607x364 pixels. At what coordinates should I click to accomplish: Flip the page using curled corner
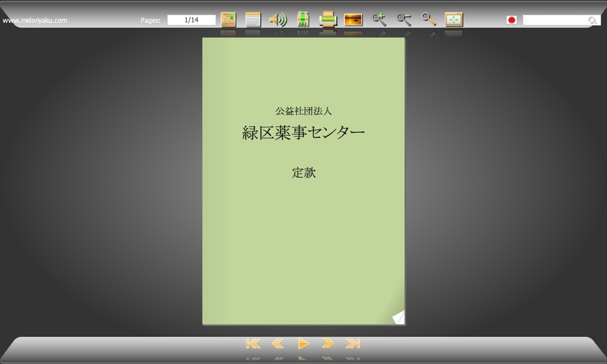click(x=398, y=317)
